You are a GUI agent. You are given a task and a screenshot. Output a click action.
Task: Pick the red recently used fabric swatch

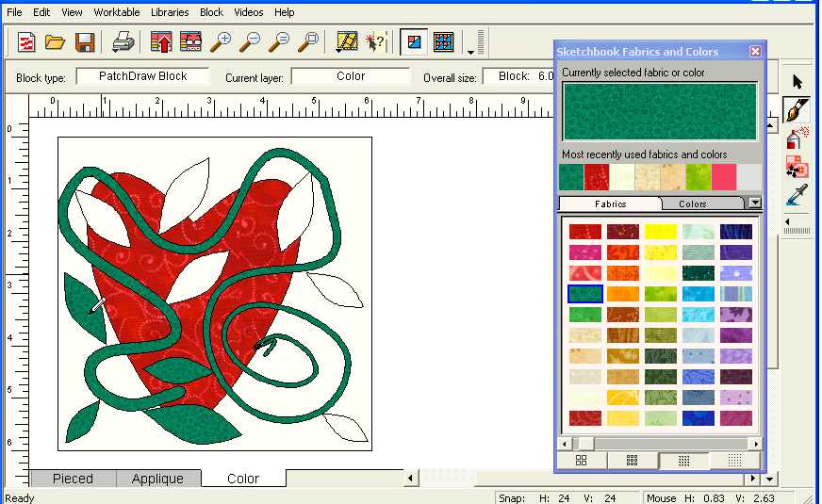click(x=596, y=177)
